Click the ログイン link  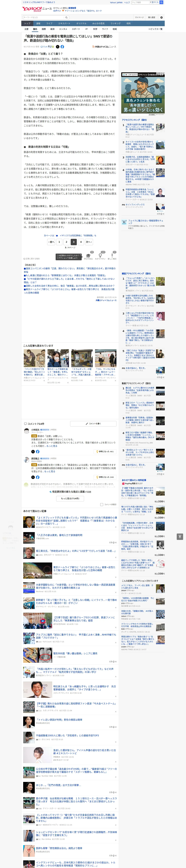[57, 11]
